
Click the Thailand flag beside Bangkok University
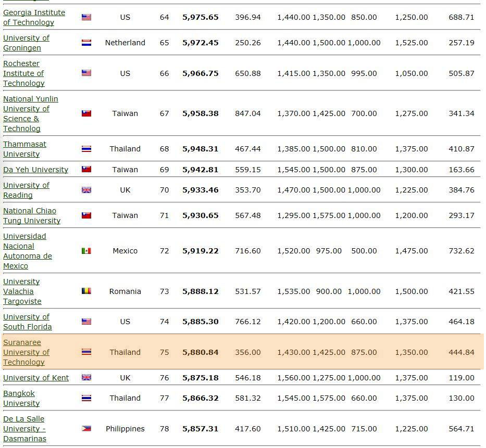pos(86,398)
